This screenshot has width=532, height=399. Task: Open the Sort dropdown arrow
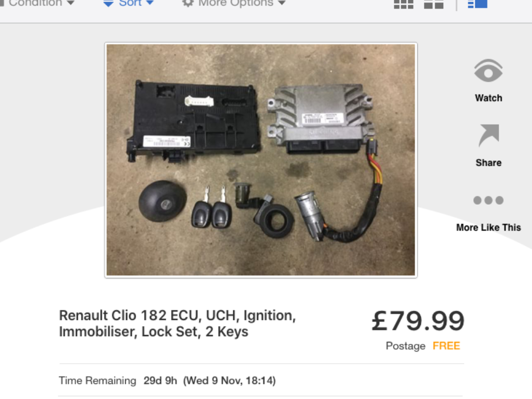[x=150, y=3]
